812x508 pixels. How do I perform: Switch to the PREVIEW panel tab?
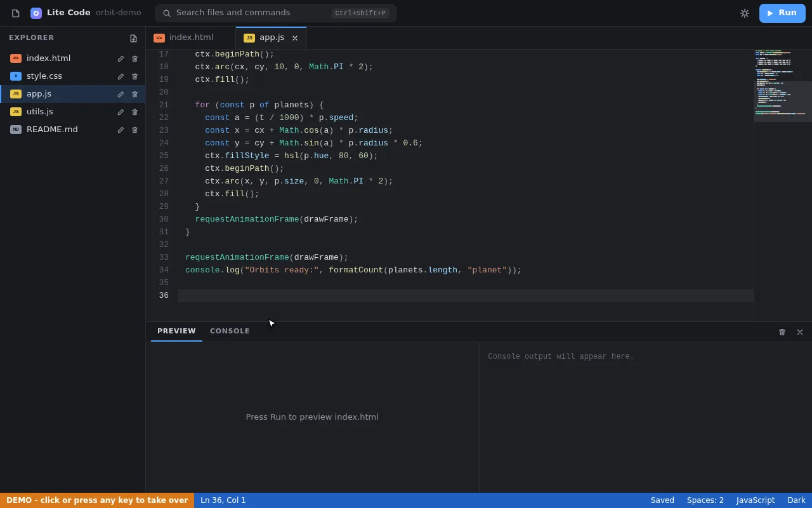[x=176, y=331]
